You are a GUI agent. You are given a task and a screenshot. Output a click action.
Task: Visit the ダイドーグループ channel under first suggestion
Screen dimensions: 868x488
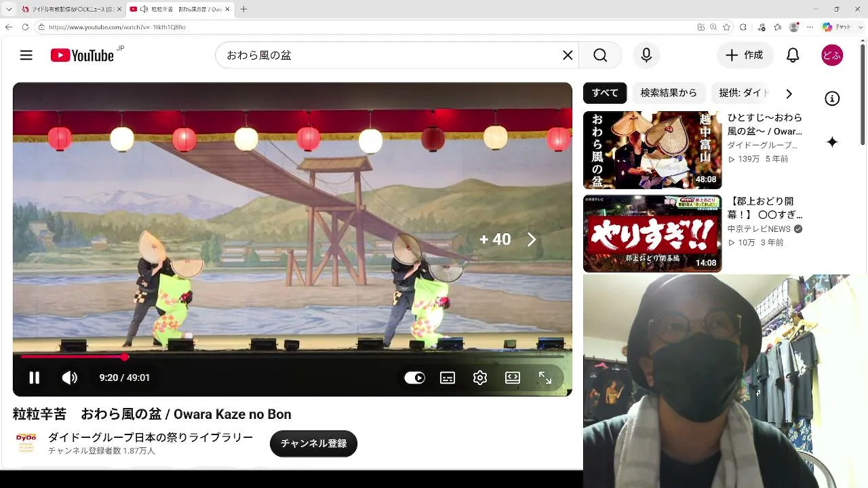click(x=763, y=145)
